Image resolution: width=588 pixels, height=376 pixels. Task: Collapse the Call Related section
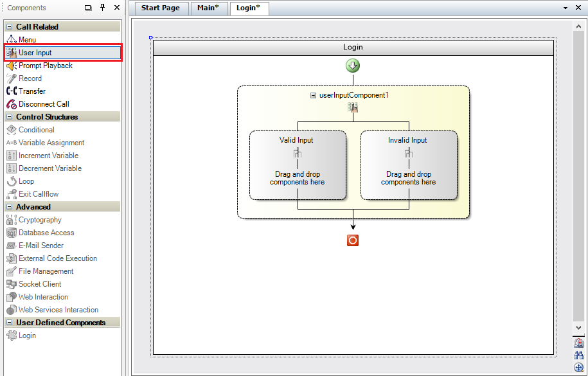coord(10,26)
